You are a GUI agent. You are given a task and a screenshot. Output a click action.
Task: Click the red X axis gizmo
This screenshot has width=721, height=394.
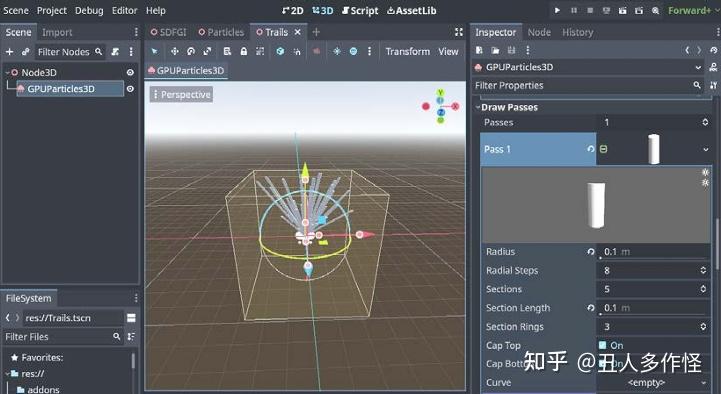(x=455, y=106)
